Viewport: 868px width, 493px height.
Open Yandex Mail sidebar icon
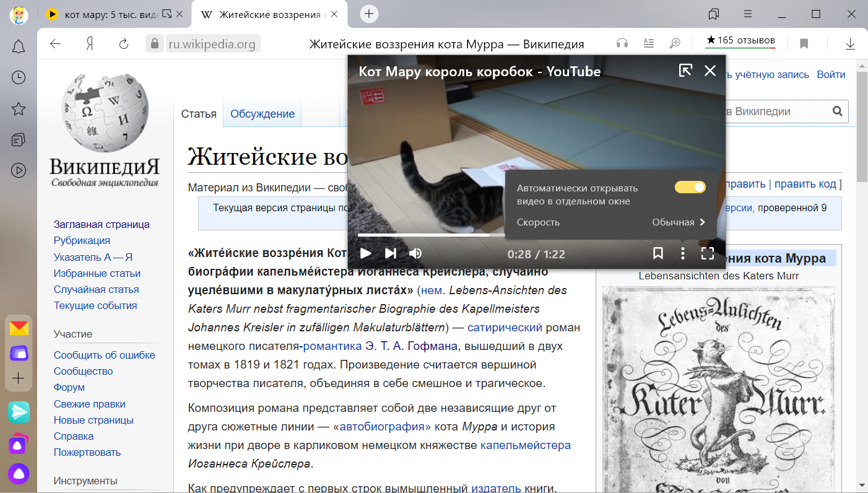point(19,328)
